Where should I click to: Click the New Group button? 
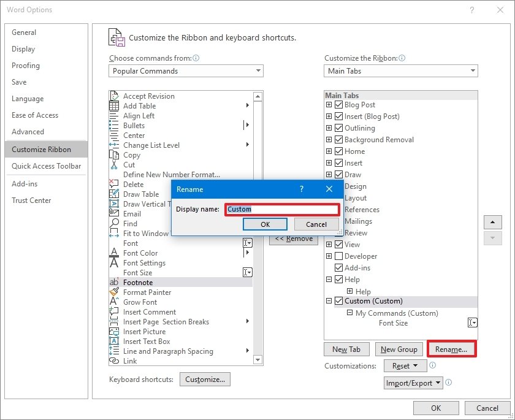click(x=399, y=349)
